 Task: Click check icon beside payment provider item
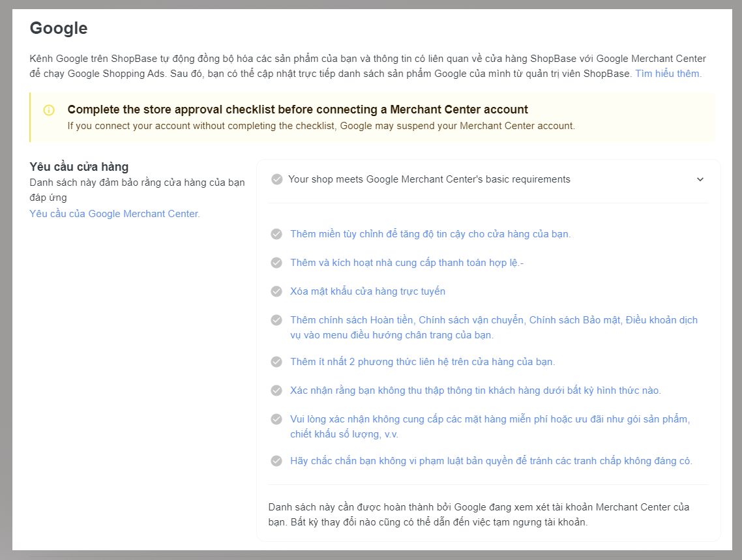276,263
